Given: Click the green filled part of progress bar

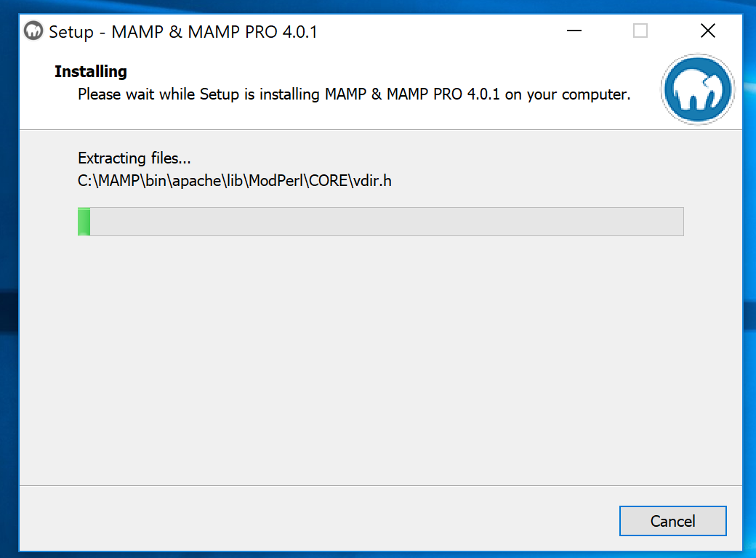Looking at the screenshot, I should tap(84, 222).
